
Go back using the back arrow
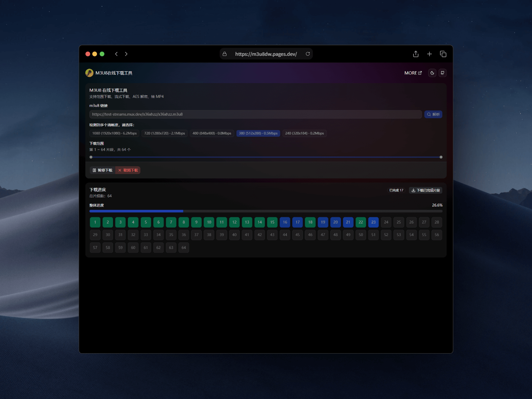[x=116, y=54]
